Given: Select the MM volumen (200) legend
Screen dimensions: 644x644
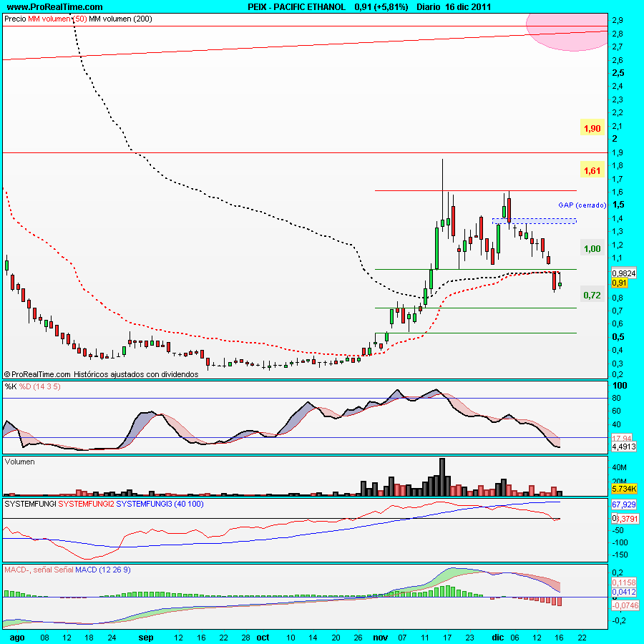Looking at the screenshot, I should point(120,19).
